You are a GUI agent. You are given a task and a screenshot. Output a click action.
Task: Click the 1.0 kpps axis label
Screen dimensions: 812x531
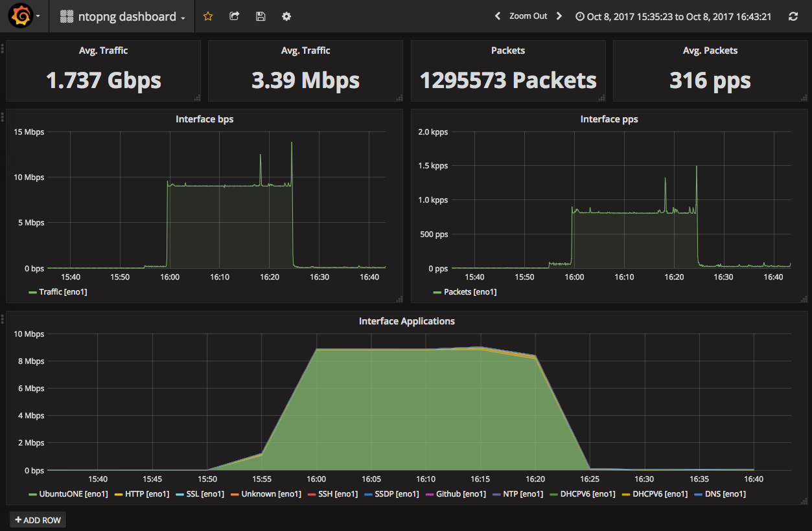pos(434,200)
